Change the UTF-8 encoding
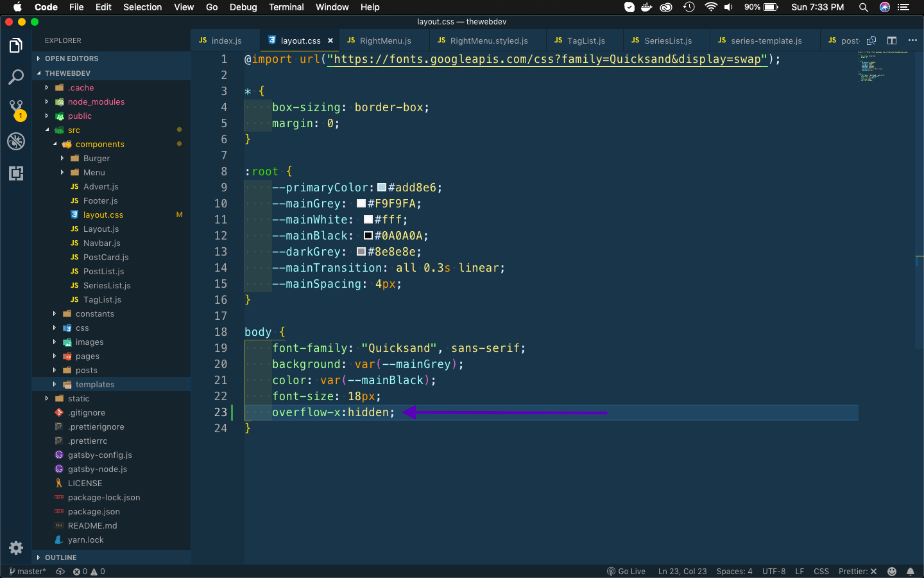 (x=774, y=572)
